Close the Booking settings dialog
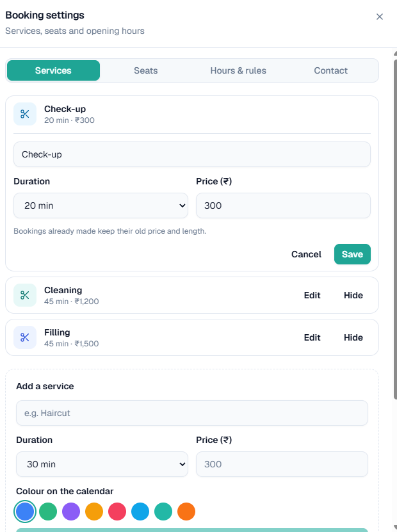397x532 pixels. (x=379, y=17)
